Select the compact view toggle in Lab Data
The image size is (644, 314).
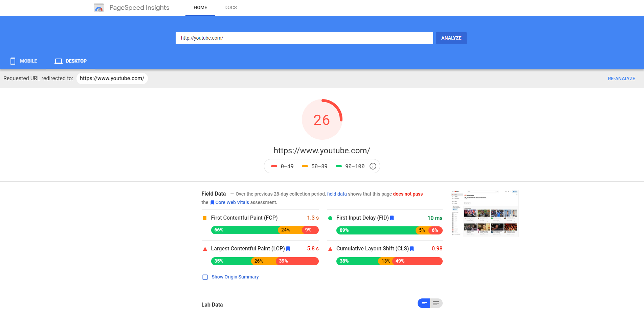pos(424,303)
